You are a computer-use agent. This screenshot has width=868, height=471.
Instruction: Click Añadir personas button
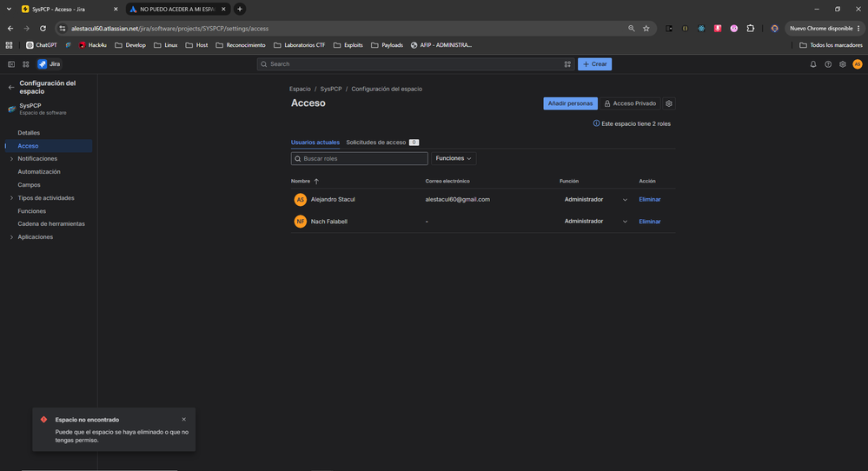tap(570, 103)
